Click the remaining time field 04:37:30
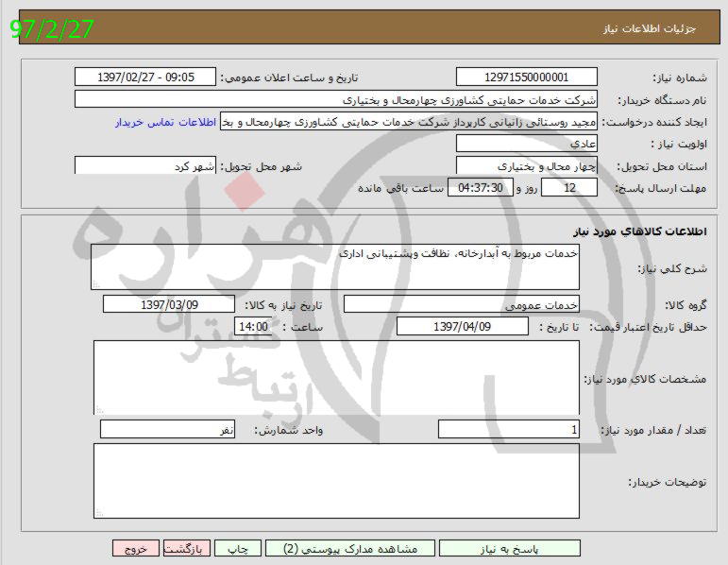 (482, 188)
